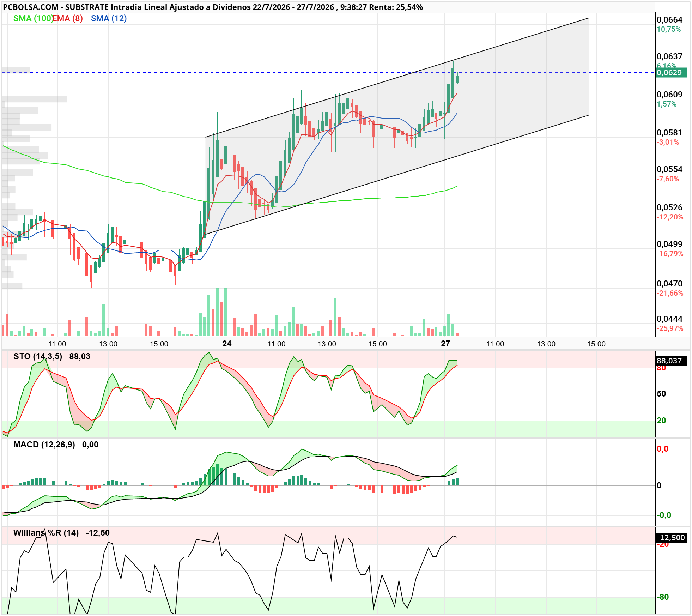Click the 0,0499 price axis label
692x616 pixels.
point(669,244)
